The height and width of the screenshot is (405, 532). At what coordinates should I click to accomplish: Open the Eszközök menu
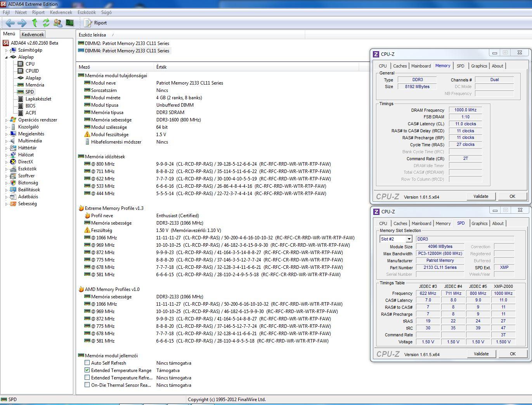point(86,12)
